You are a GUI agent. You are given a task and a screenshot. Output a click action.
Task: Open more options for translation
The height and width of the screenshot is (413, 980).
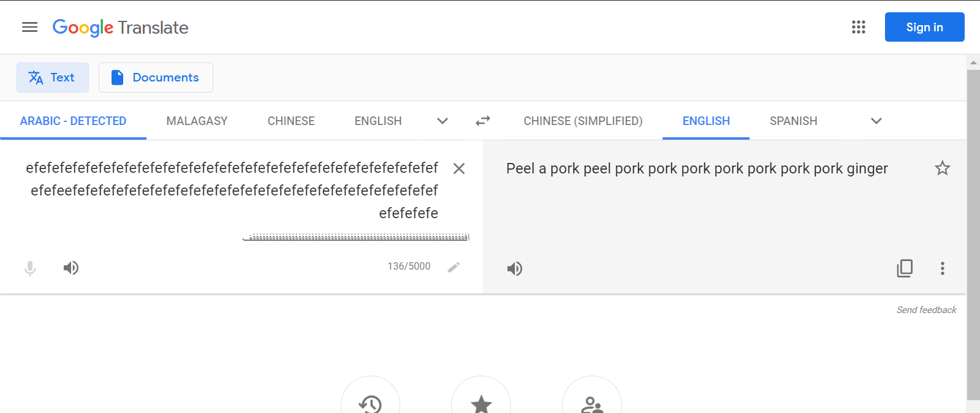point(942,268)
